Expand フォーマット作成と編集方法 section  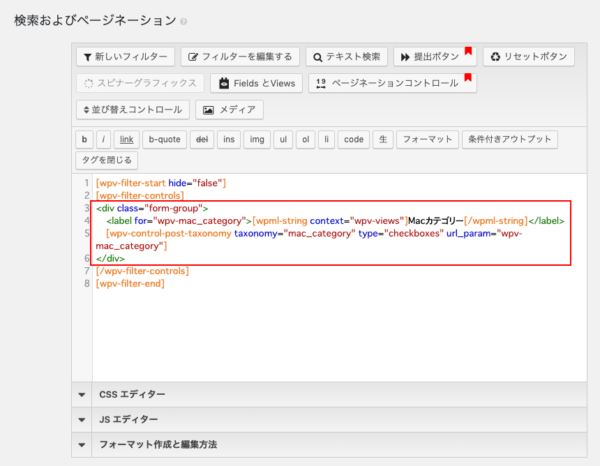pos(157,445)
